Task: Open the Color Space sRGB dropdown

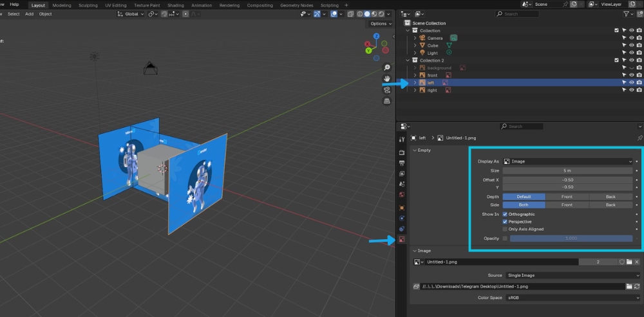Action: (x=571, y=298)
